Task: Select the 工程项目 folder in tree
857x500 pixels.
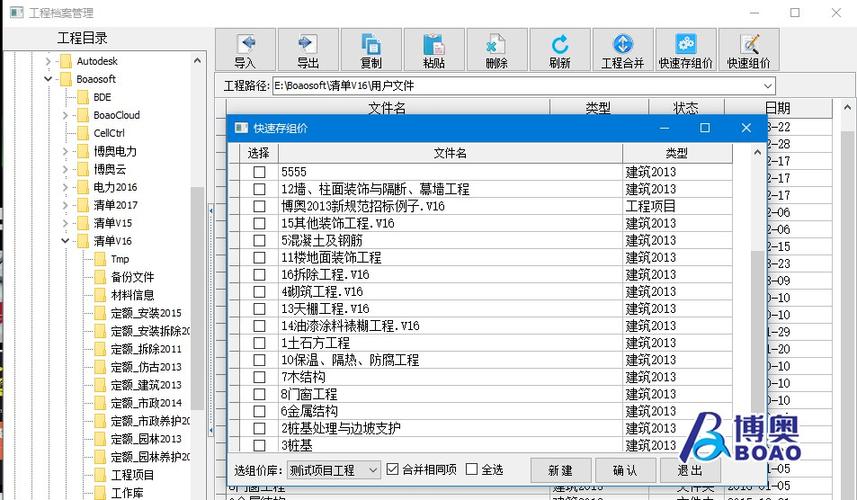Action: click(x=125, y=474)
